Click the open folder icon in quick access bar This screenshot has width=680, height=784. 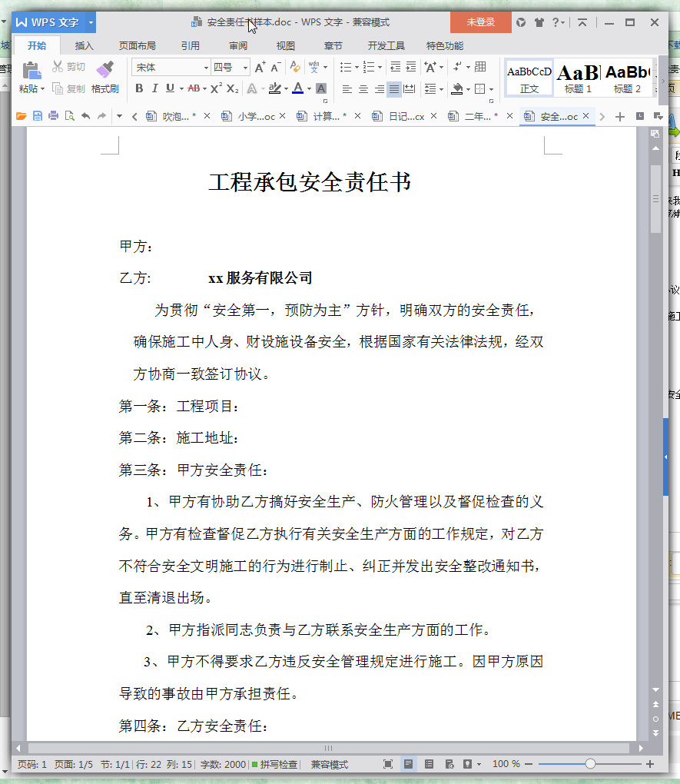[21, 117]
